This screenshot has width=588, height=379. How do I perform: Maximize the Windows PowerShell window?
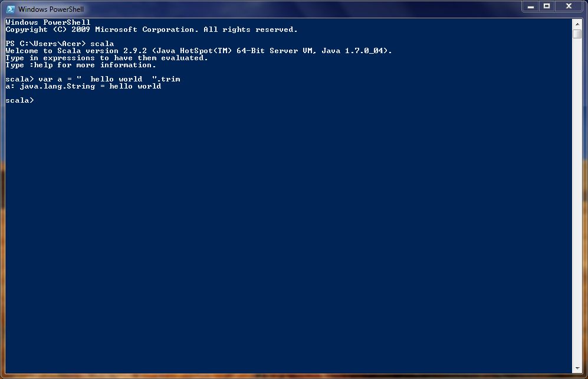click(547, 6)
